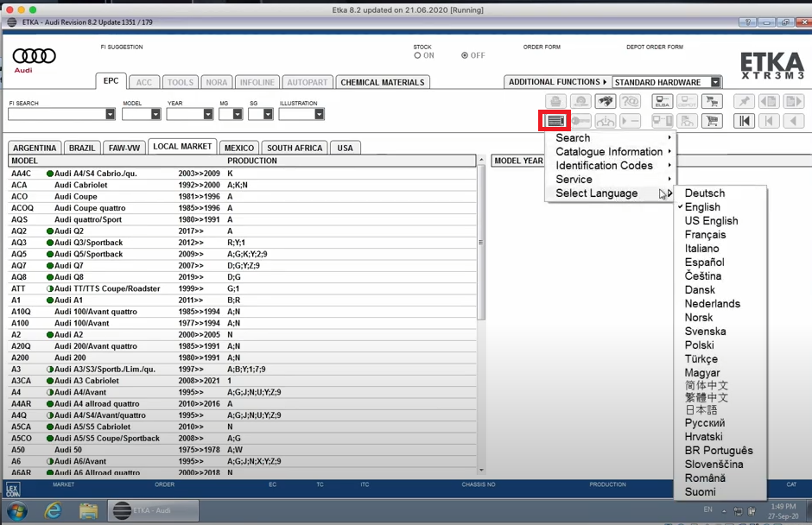
Task: Expand the Catalogue Information submenu
Action: pos(611,152)
